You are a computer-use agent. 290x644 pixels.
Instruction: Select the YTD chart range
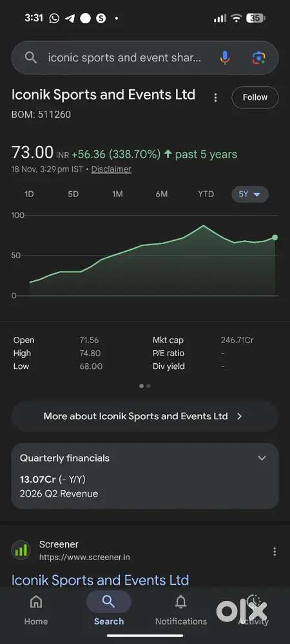206,194
